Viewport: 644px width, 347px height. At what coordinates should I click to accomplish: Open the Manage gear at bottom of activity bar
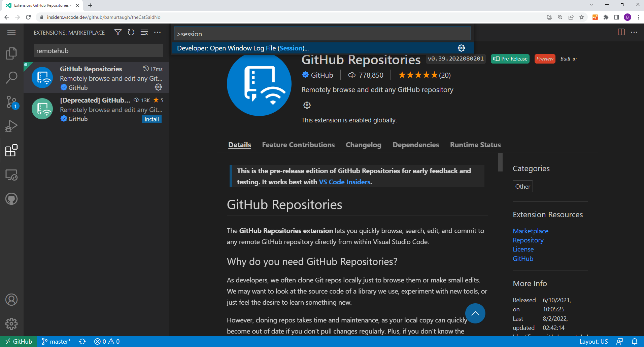[11, 324]
